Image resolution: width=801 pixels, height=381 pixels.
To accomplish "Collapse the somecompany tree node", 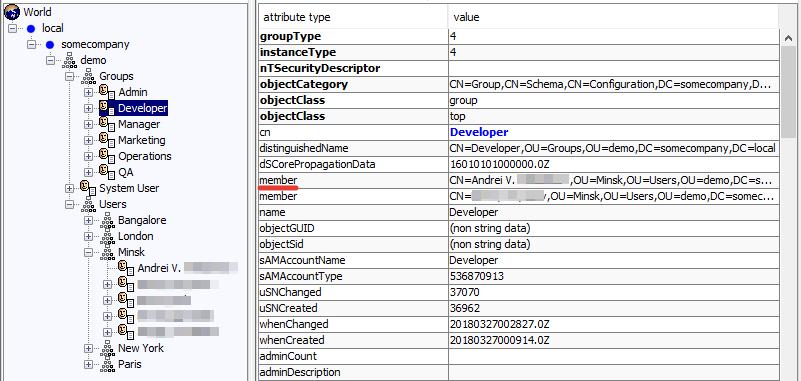I will click(x=32, y=44).
